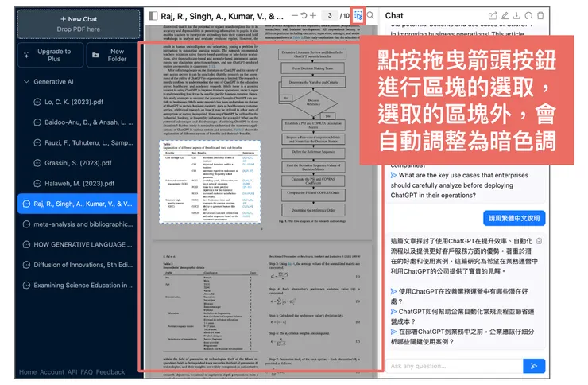Screen dimensions: 588x385
Task: Open meta-analysis and bibliographic chat
Action: coord(77,224)
